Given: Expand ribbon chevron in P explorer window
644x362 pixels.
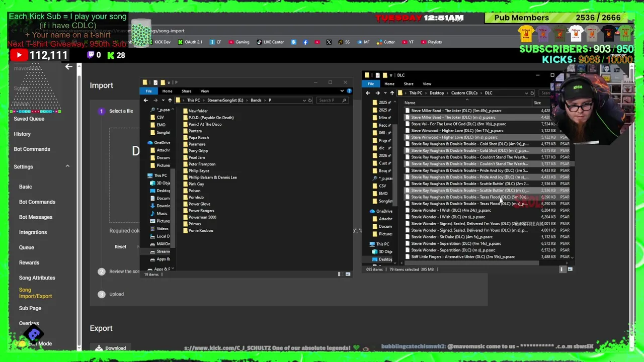Looking at the screenshot, I should [342, 91].
